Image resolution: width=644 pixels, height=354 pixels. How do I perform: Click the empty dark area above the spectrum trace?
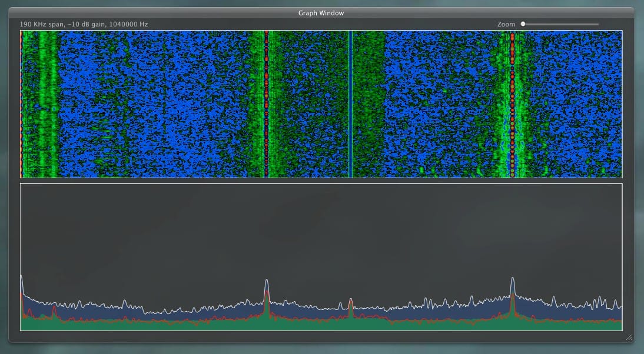pos(321,235)
